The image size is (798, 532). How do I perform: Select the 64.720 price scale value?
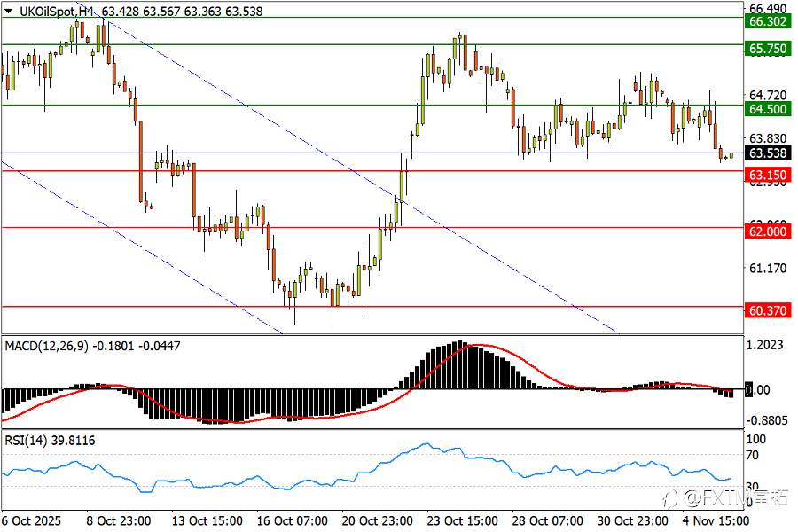coord(768,95)
